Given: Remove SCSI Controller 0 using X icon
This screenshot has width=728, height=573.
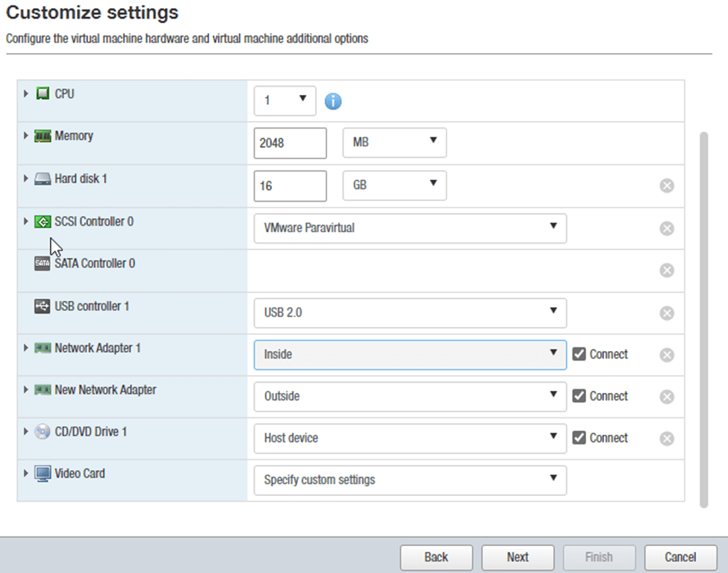Looking at the screenshot, I should click(667, 229).
